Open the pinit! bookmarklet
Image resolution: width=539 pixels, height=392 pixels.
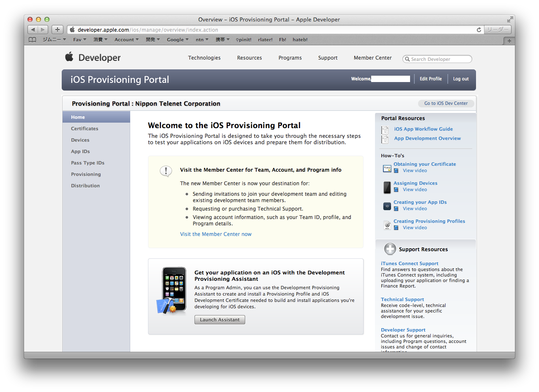244,40
